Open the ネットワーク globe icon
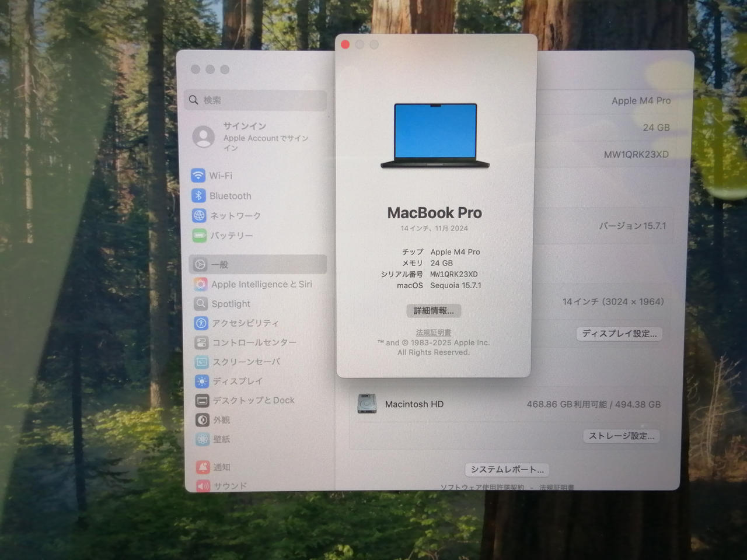This screenshot has width=747, height=560. click(x=199, y=216)
